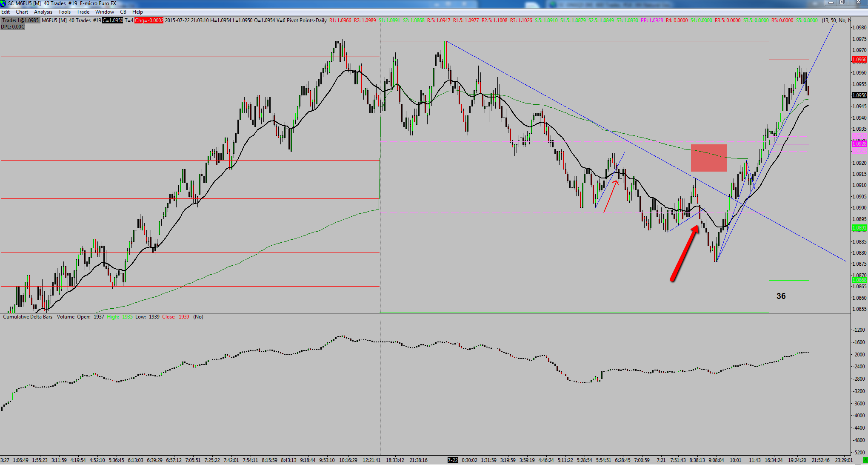Click 1.0855 on the price scale

(x=860, y=309)
